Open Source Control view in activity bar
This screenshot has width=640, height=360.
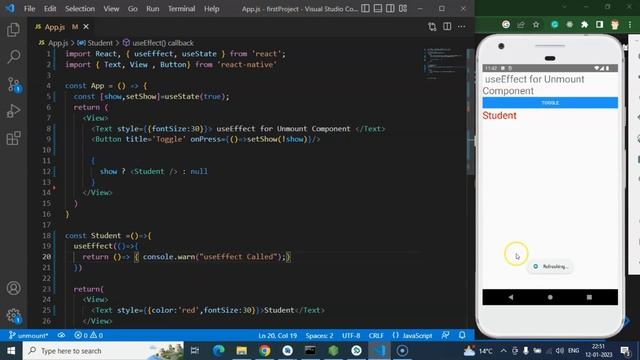[13, 84]
